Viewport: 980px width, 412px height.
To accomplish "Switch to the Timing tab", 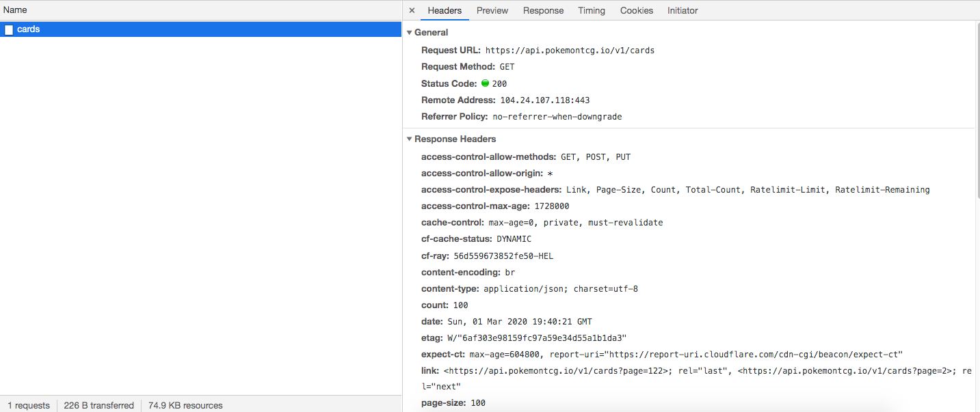I will pyautogui.click(x=592, y=10).
